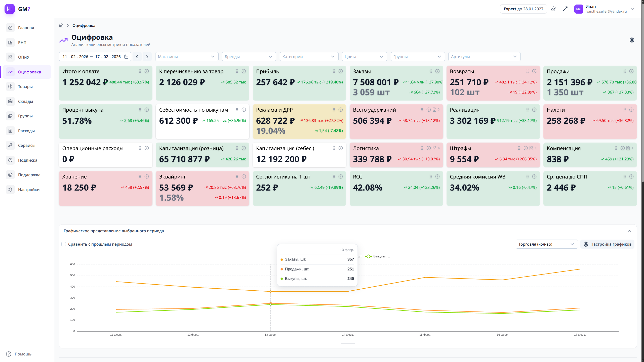Expand the Торговля (кол-во) chart selector
Image resolution: width=644 pixels, height=362 pixels.
point(546,244)
